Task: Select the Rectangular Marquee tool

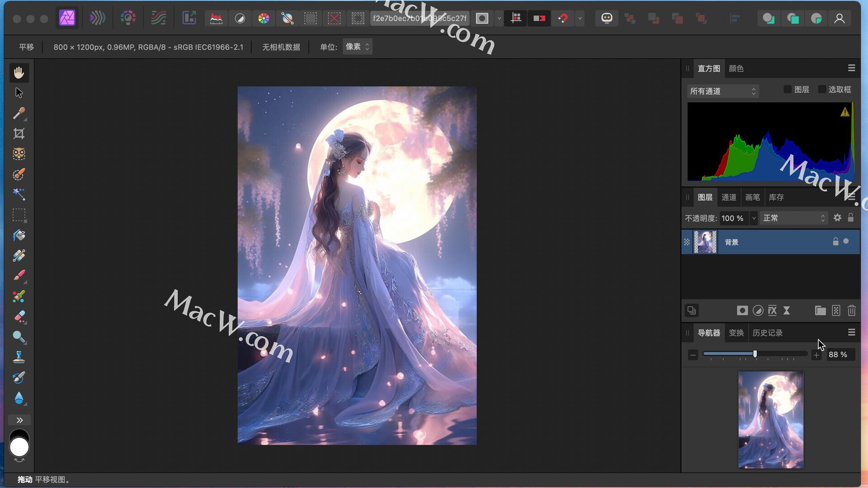Action: coord(19,215)
